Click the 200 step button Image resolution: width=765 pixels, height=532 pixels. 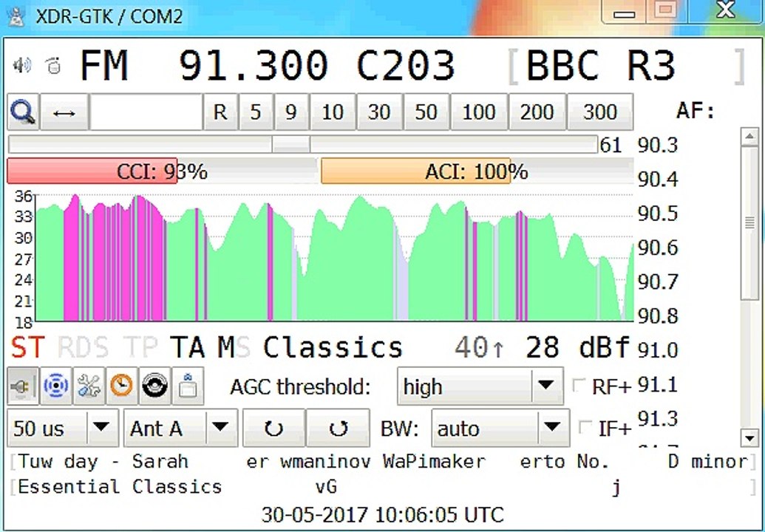pyautogui.click(x=537, y=112)
